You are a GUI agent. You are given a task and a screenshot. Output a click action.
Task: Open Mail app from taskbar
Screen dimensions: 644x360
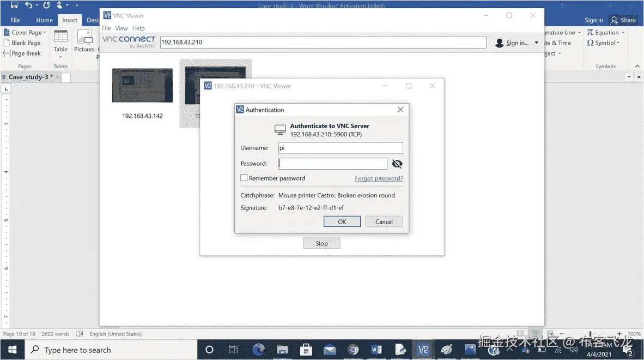pyautogui.click(x=330, y=350)
